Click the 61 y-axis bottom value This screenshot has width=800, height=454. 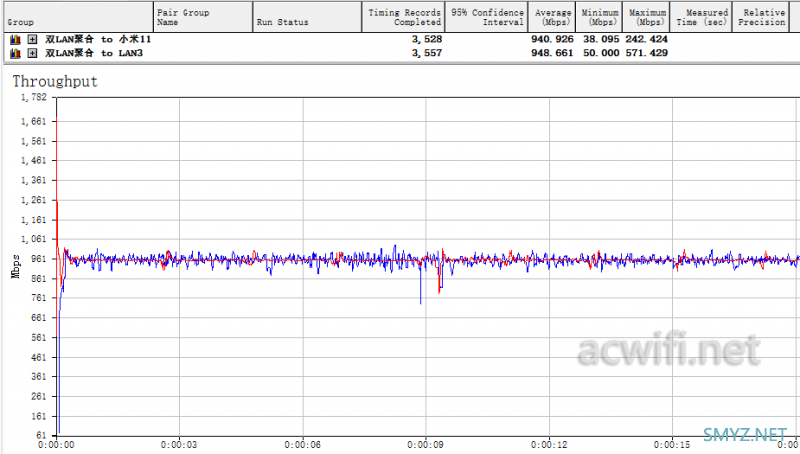click(x=41, y=435)
